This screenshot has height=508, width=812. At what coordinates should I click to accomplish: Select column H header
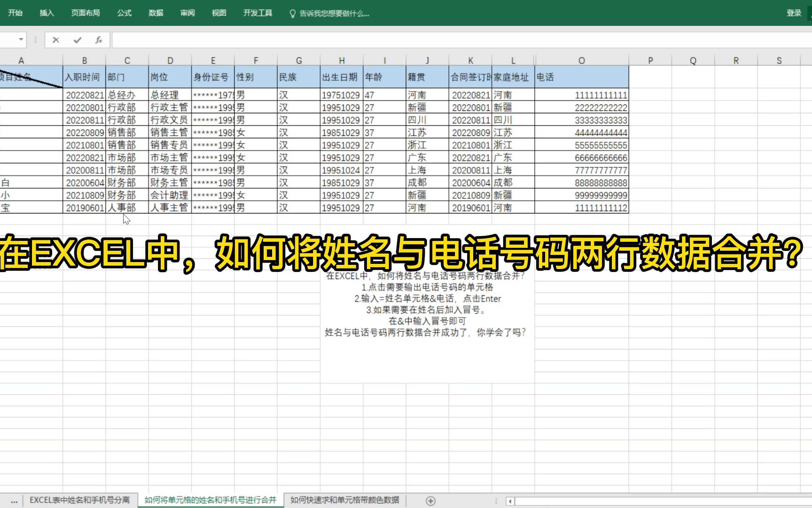pyautogui.click(x=342, y=61)
